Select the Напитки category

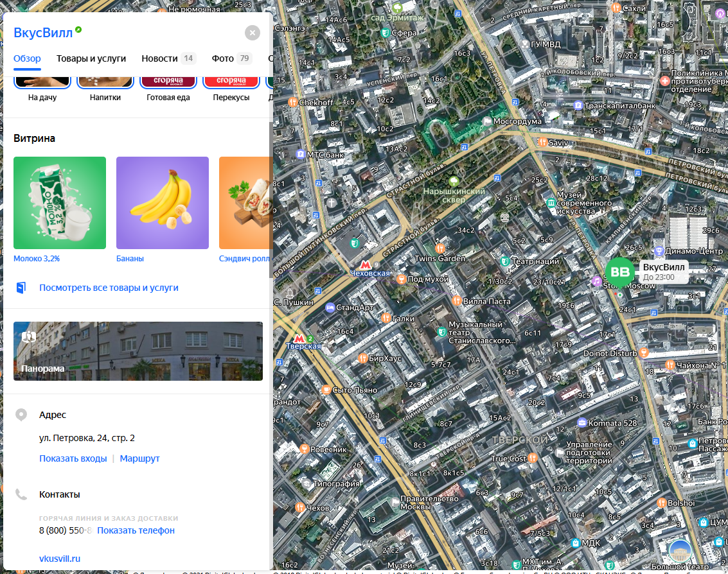[105, 89]
